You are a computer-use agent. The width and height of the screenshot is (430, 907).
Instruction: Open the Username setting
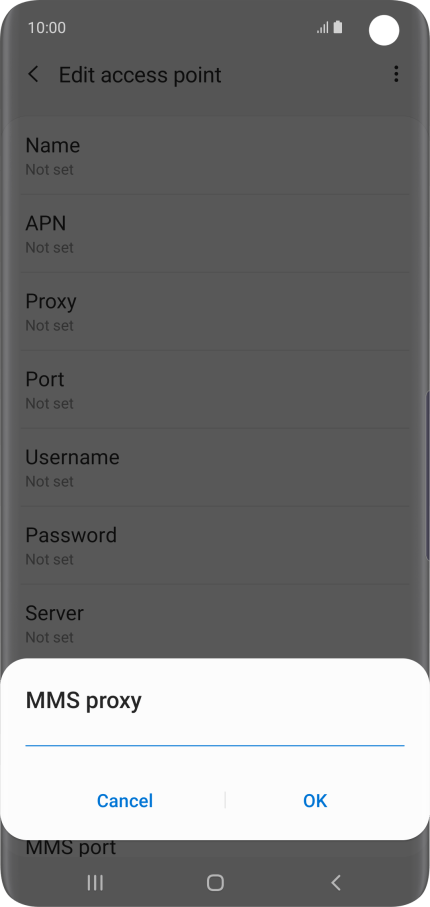pos(215,467)
